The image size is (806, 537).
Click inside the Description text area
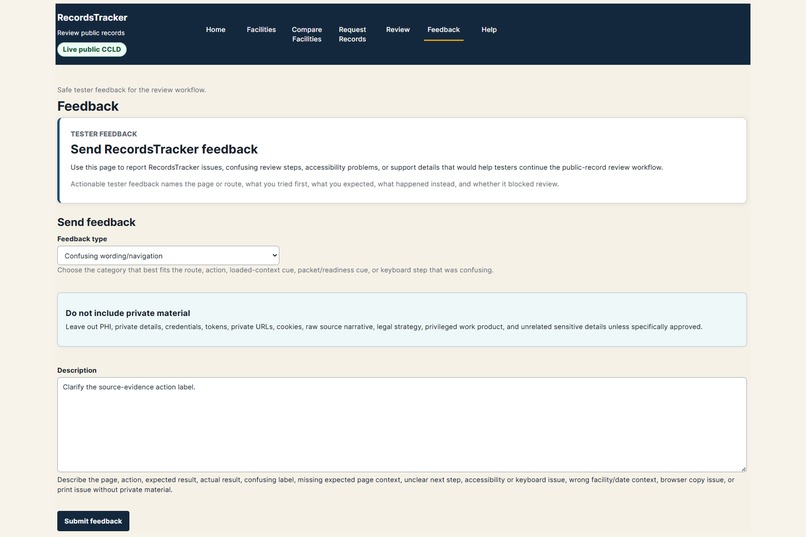coord(401,424)
